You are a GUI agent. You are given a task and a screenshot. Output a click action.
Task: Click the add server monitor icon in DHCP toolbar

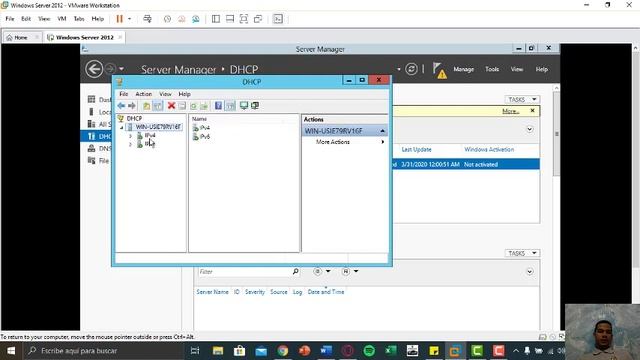click(x=244, y=106)
